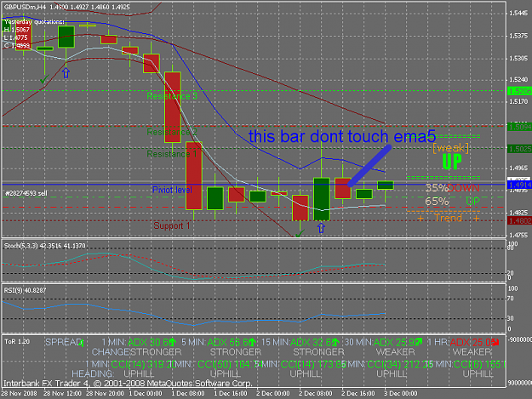Click the red 1.4802 price tag
This screenshot has width=532, height=399.
point(519,220)
